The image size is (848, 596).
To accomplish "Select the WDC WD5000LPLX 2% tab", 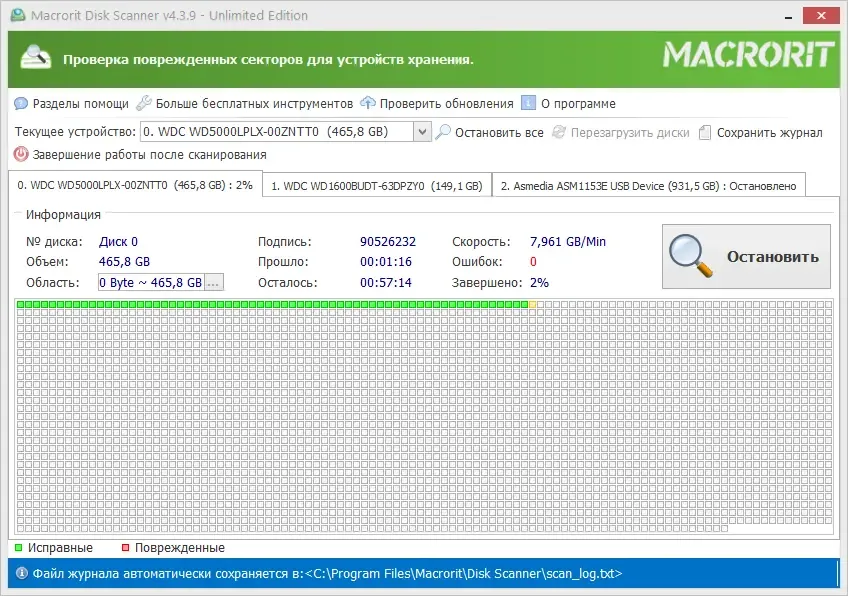I will pos(135,186).
